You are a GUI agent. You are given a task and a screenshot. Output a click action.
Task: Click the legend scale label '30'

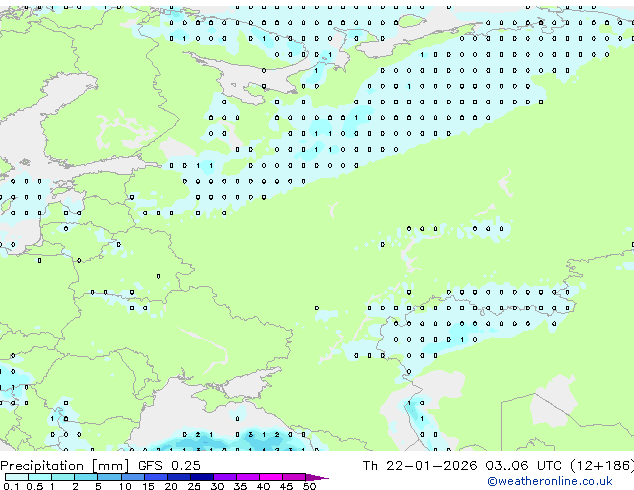click(x=217, y=486)
